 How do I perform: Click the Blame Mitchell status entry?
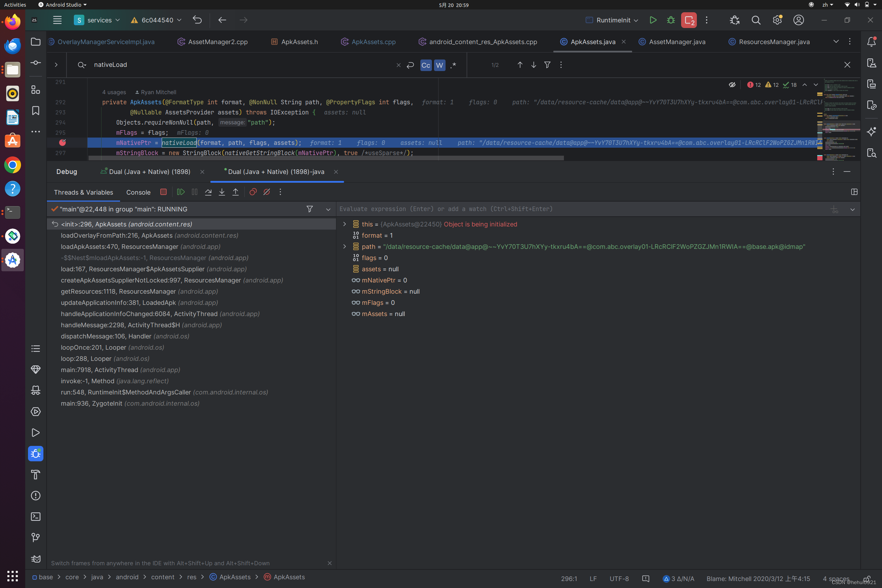pos(758,579)
